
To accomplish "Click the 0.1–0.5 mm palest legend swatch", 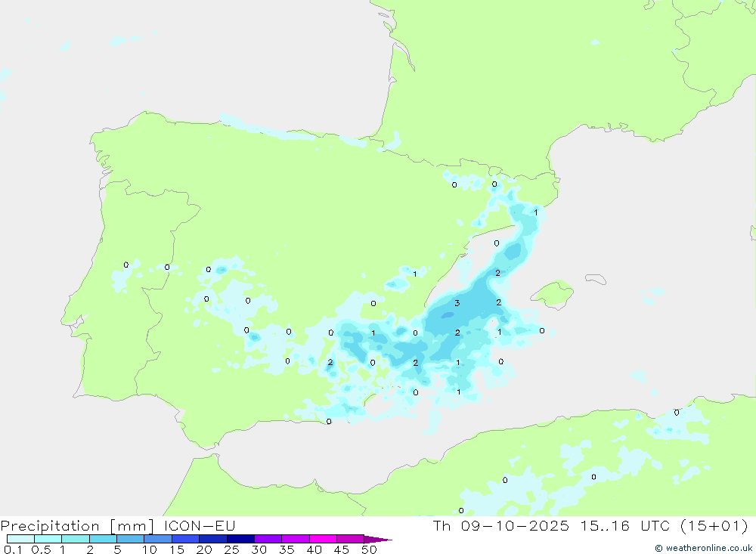I will tap(20, 539).
